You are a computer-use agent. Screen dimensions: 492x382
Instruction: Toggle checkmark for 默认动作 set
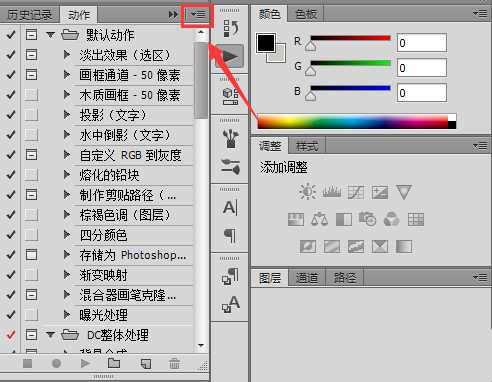11,35
